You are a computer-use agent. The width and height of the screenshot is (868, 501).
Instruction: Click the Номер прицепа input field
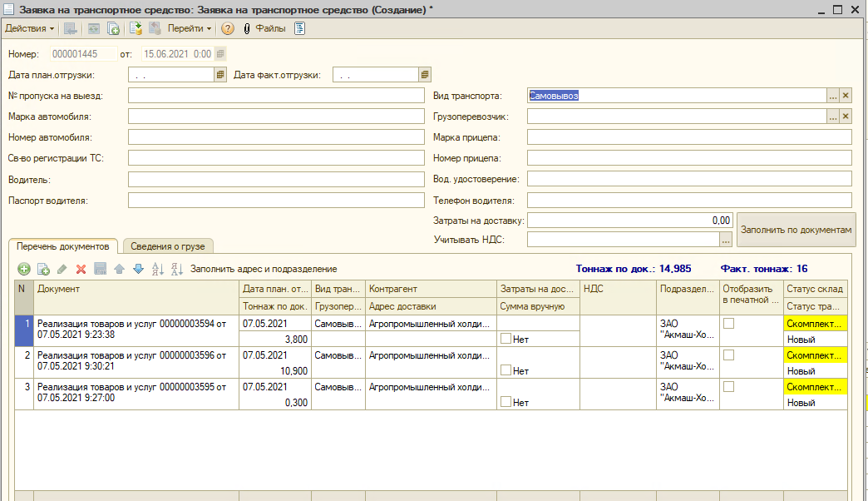689,158
